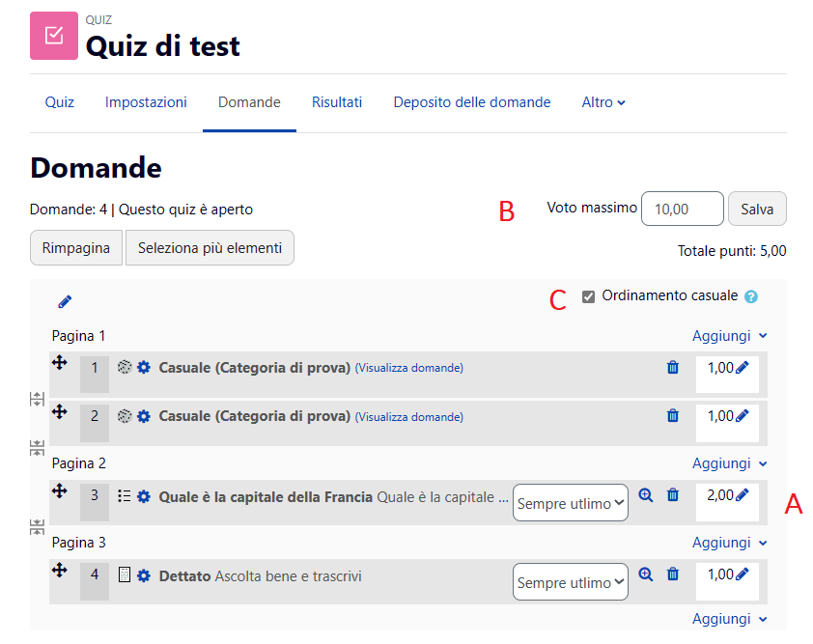Click the split icon between questions 1 and 2
The height and width of the screenshot is (644, 813).
click(37, 398)
